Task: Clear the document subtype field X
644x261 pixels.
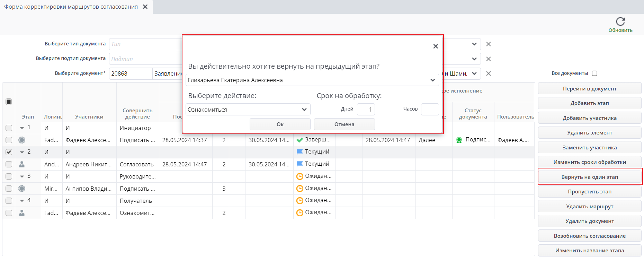Action: [489, 59]
